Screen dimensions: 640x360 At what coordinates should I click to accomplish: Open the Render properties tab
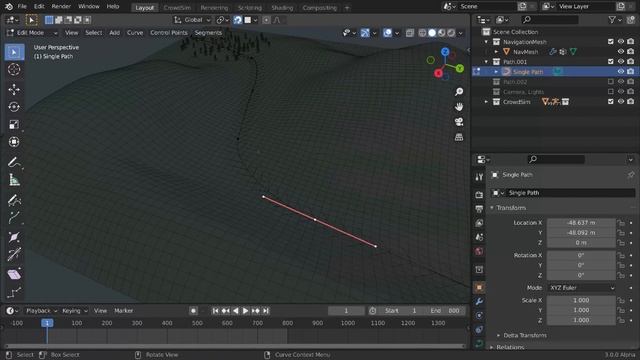(x=479, y=195)
